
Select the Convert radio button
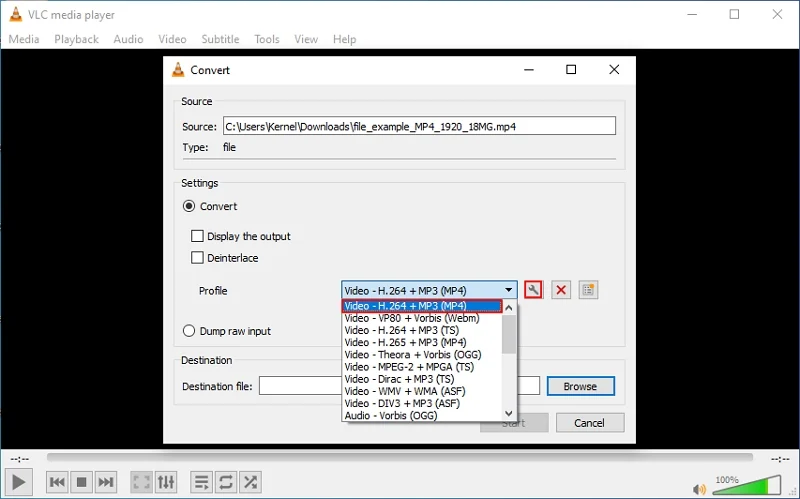(189, 206)
